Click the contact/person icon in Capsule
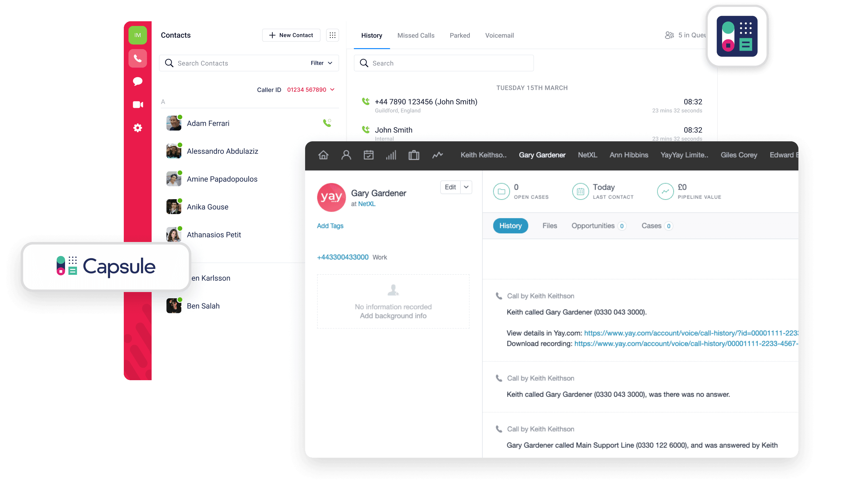The width and height of the screenshot is (860, 504). tap(346, 155)
